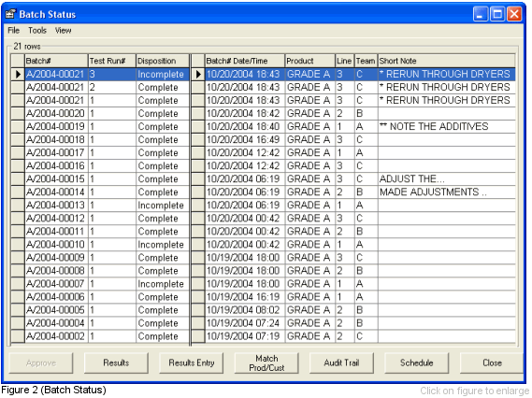Select batch A/2004-00010 cell
Image resolution: width=532 pixels, height=398 pixels.
coord(56,245)
